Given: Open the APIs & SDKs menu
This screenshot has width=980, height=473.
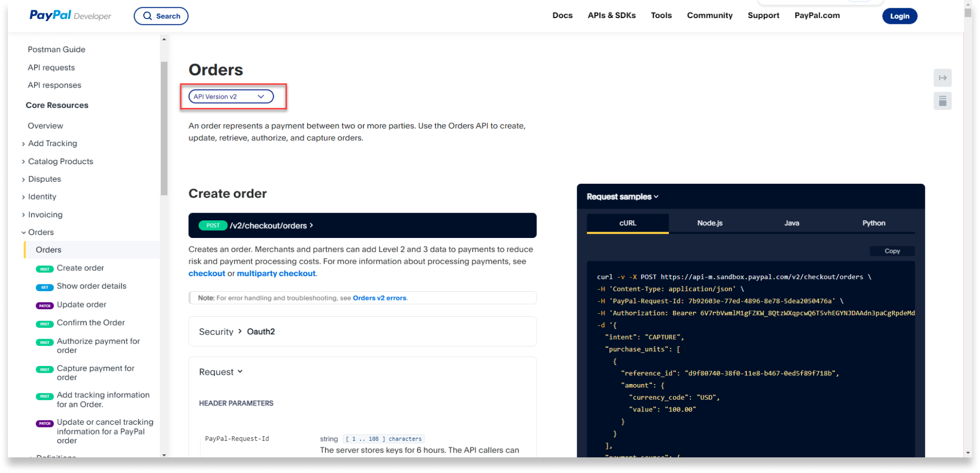Looking at the screenshot, I should [611, 16].
